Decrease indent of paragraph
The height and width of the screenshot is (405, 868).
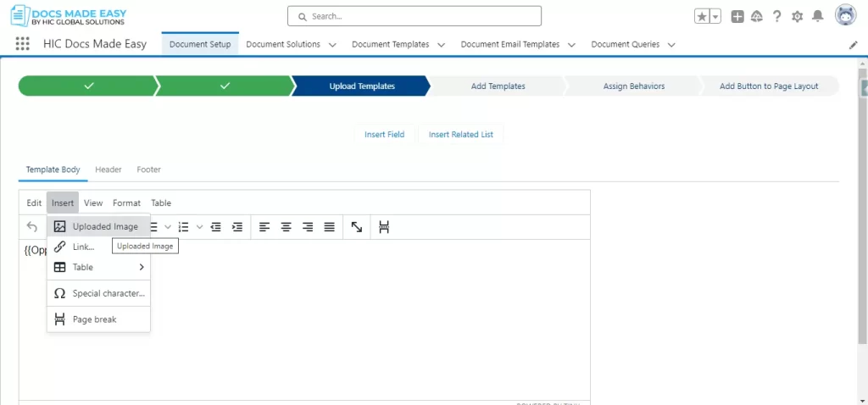tap(216, 227)
